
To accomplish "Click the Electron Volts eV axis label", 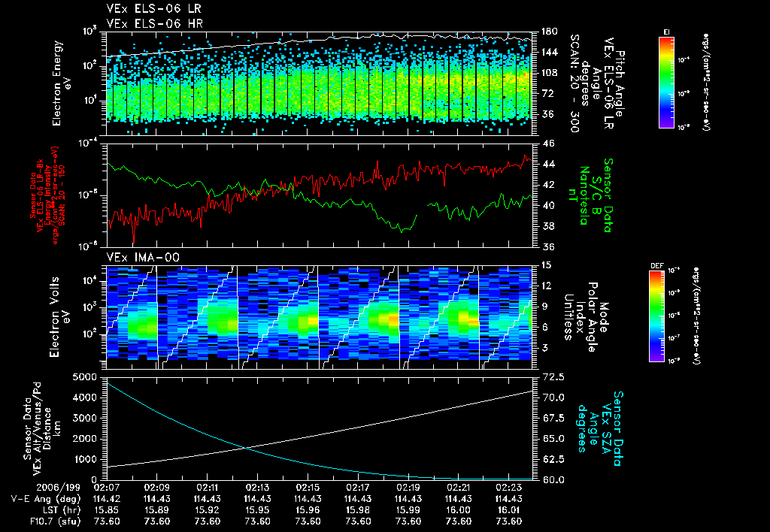I will [x=59, y=316].
